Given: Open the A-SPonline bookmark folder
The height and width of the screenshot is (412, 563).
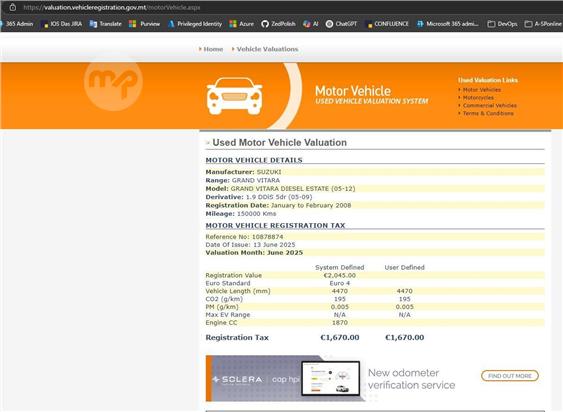Looking at the screenshot, I should pyautogui.click(x=543, y=24).
